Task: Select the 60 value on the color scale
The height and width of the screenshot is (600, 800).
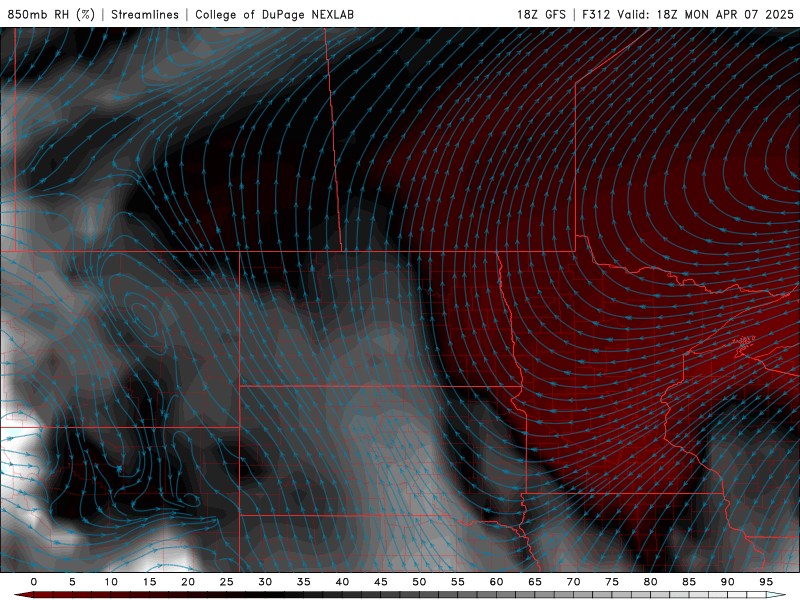Action: (x=496, y=582)
